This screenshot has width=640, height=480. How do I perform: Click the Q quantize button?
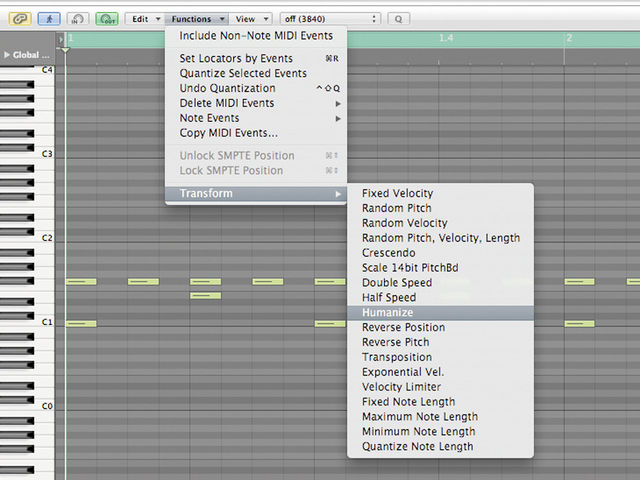pos(398,19)
